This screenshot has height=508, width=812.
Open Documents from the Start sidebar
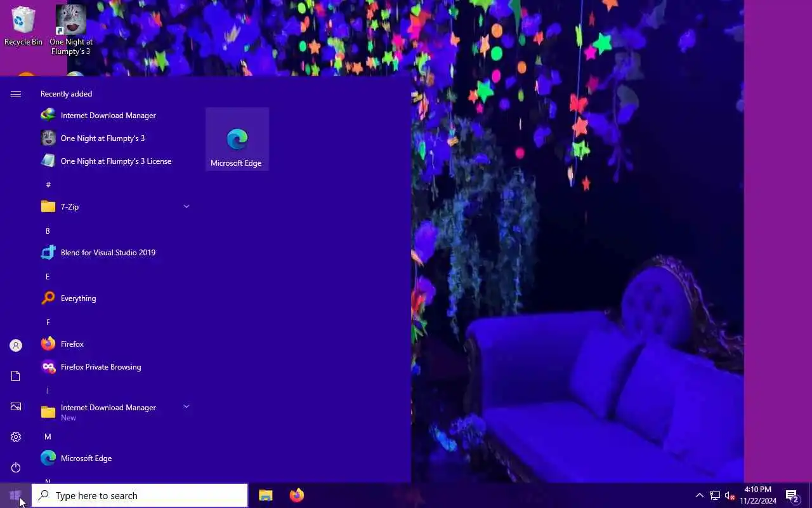[x=16, y=376]
